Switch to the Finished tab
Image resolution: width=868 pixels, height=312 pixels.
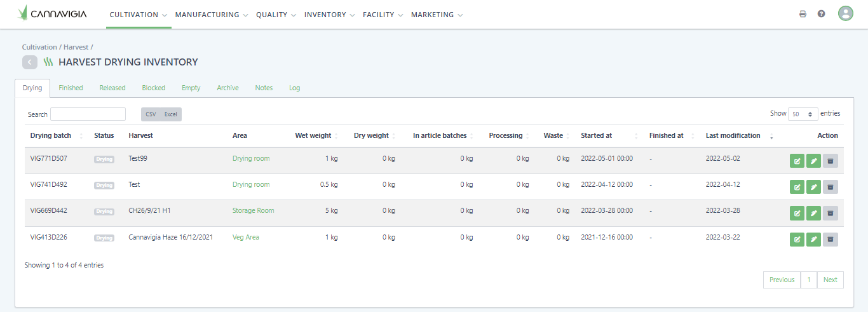71,88
